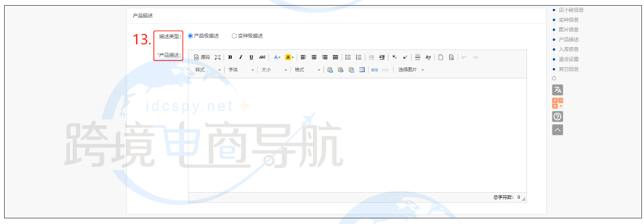Screen dimensions: 644x224
Task: Open the 大小 size dropdown
Action: click(x=274, y=70)
